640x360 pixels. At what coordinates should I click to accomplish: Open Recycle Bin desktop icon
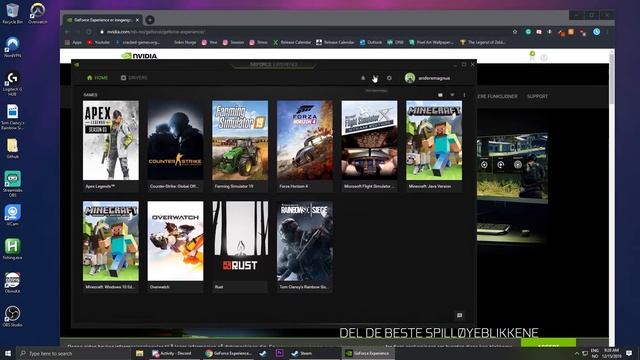[12, 13]
